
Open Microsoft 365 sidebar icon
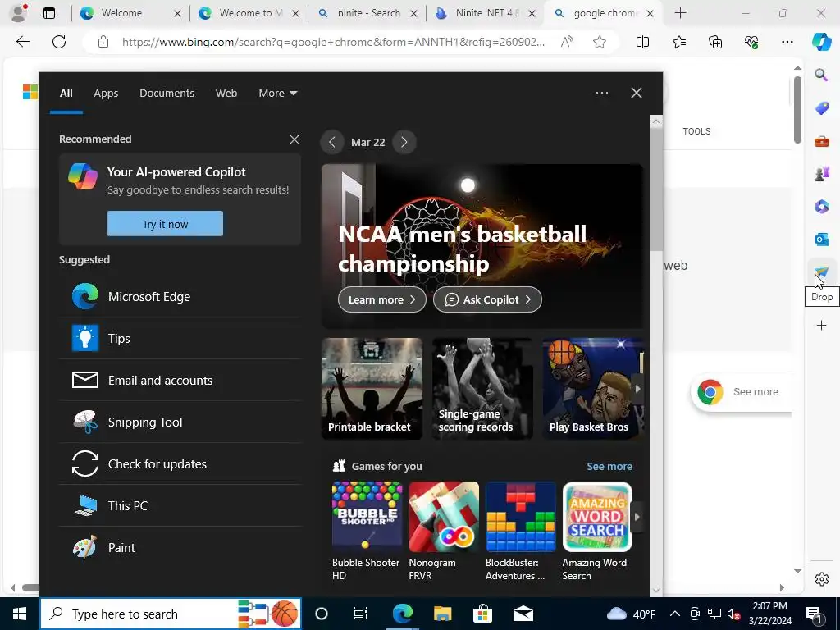pyautogui.click(x=821, y=206)
